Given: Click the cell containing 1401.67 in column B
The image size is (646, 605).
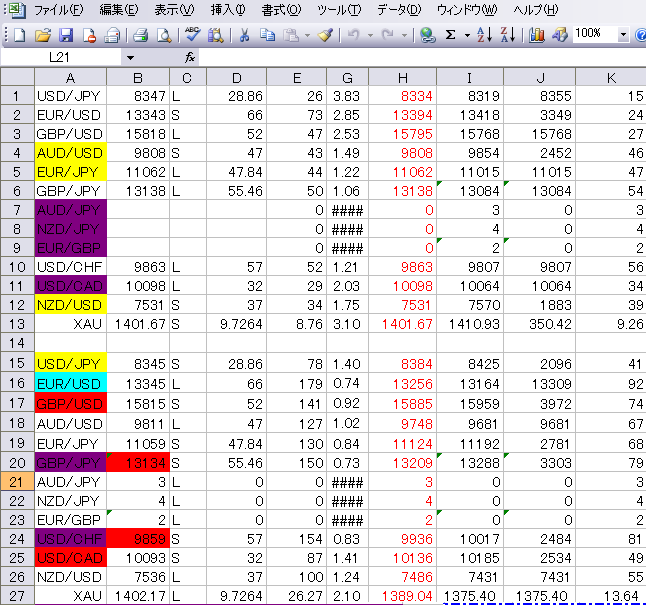Looking at the screenshot, I should tap(137, 324).
